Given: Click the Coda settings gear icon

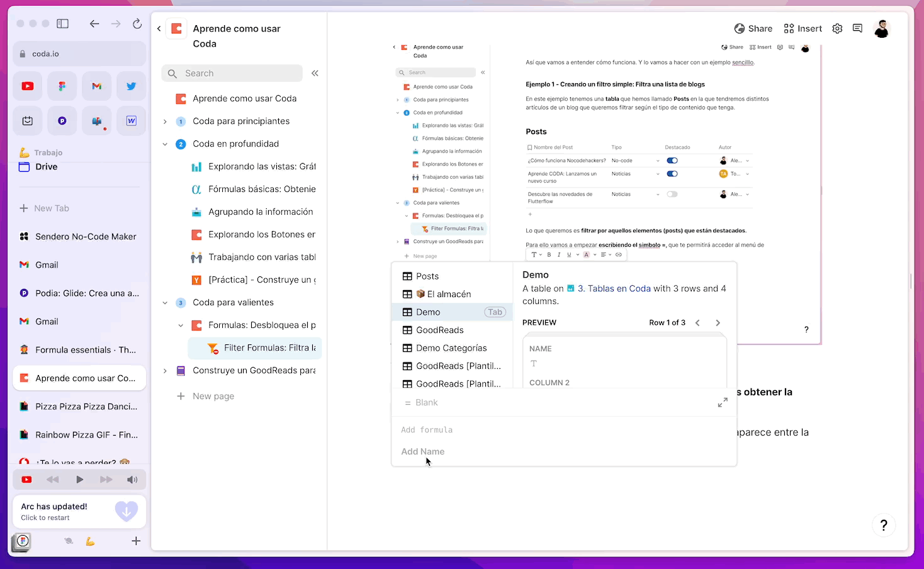Looking at the screenshot, I should click(x=837, y=28).
